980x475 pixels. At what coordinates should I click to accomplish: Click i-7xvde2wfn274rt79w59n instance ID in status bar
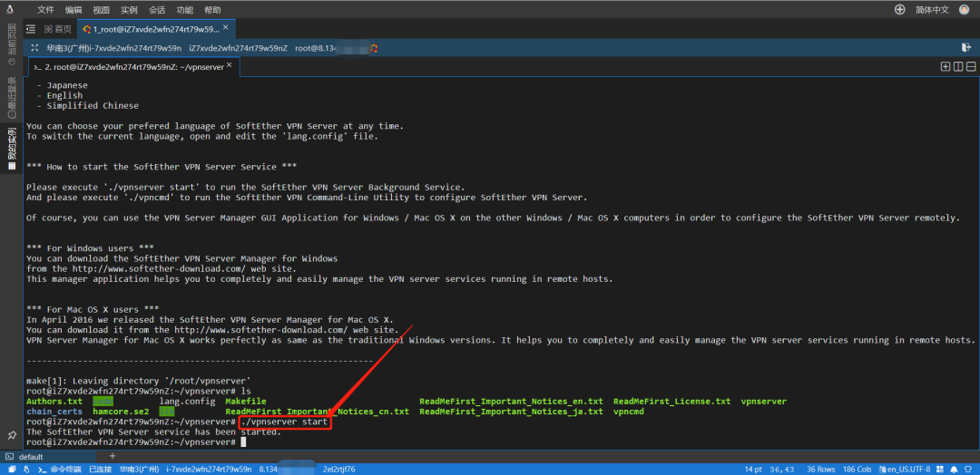coord(209,469)
